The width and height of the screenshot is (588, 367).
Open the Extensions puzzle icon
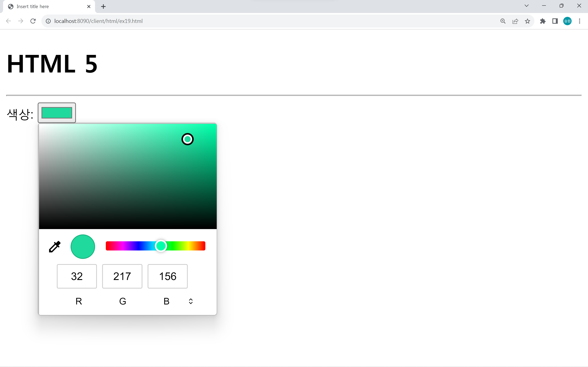[x=543, y=21]
